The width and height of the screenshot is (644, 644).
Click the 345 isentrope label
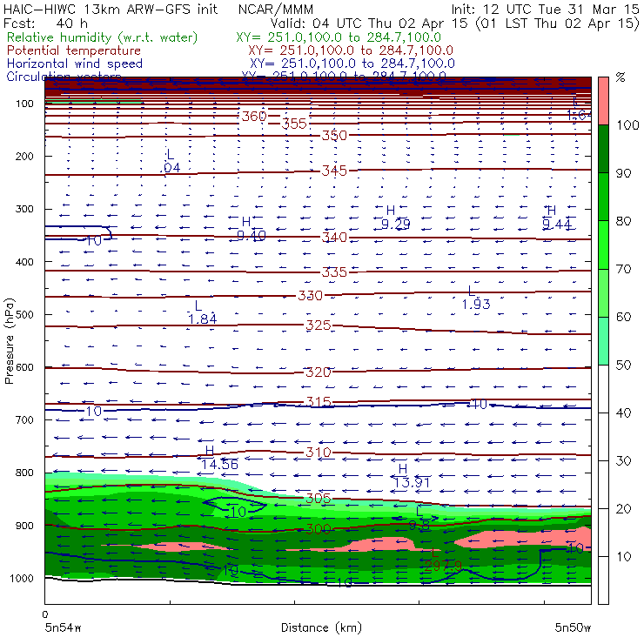click(x=334, y=171)
